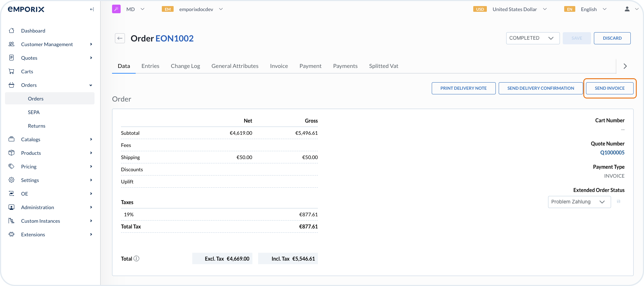Click the Settings gear icon in sidebar
The image size is (644, 286).
click(x=11, y=180)
